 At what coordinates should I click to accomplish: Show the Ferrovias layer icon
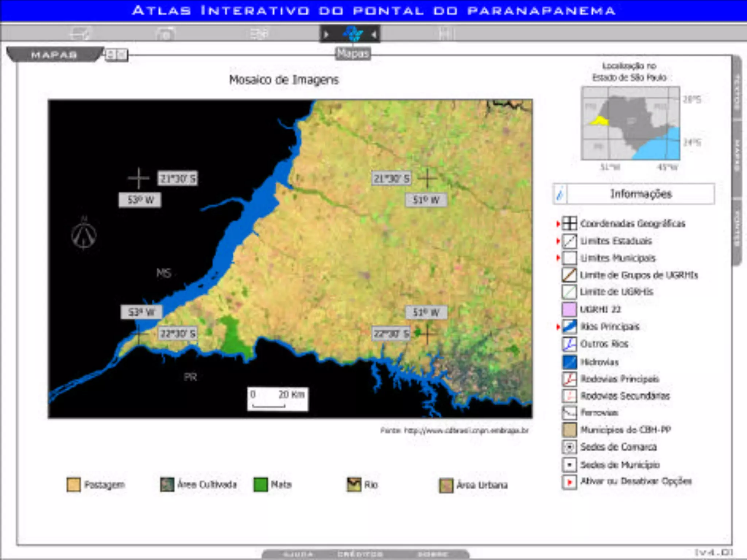click(x=569, y=412)
